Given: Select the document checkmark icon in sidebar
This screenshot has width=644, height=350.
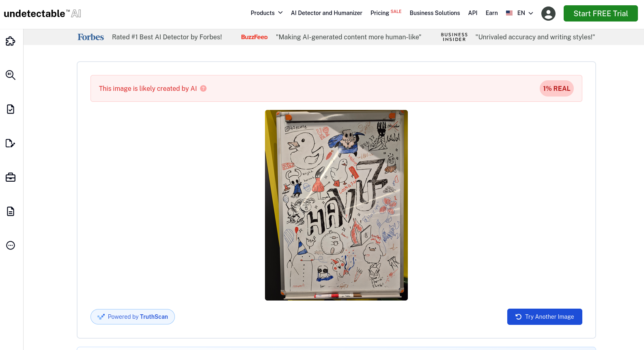Looking at the screenshot, I should point(11,109).
